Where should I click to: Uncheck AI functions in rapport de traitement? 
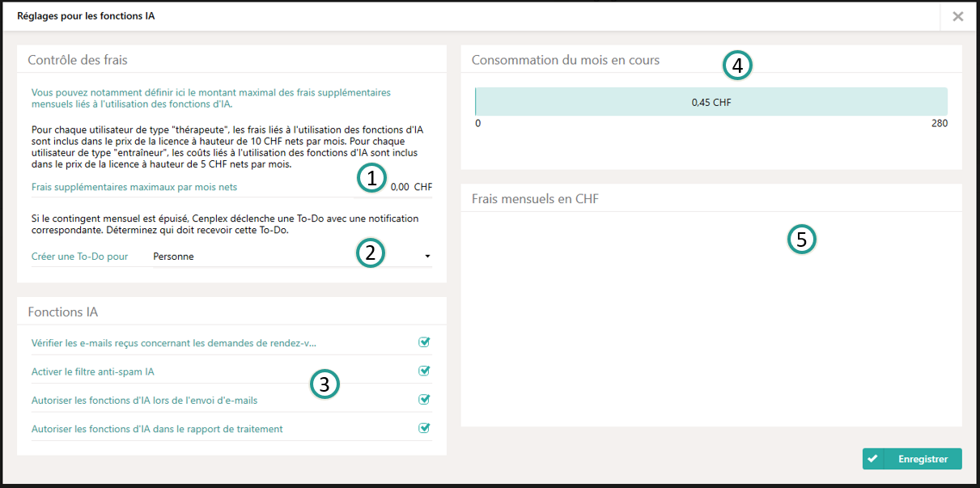point(424,428)
